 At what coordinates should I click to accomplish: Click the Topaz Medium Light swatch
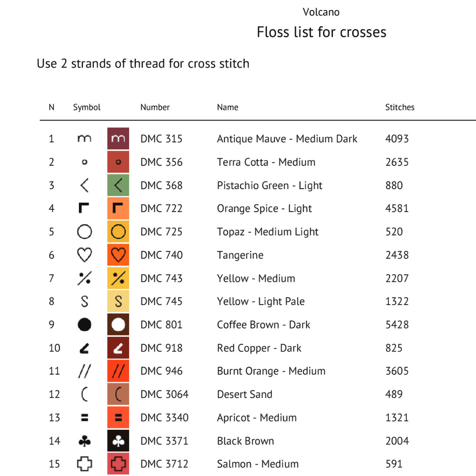coord(118,232)
